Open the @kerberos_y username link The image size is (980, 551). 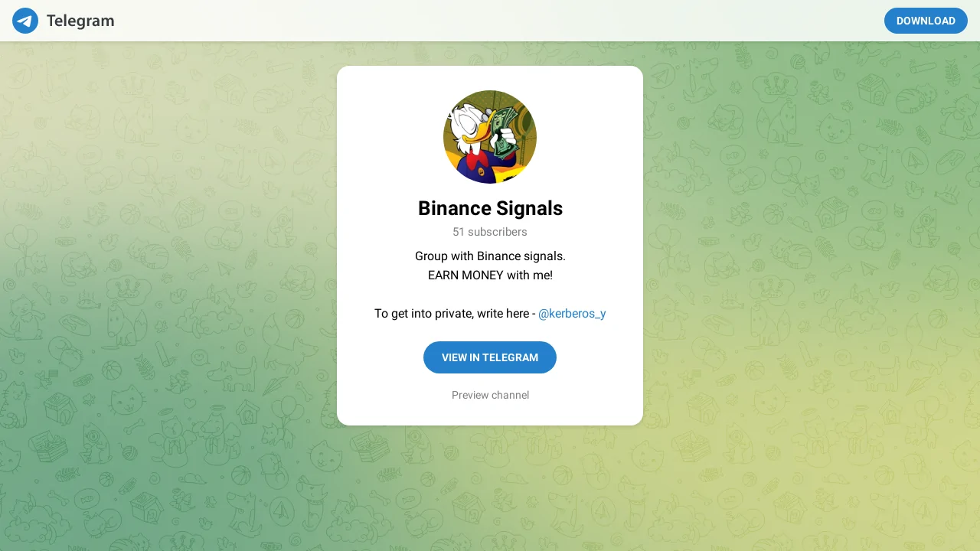click(572, 314)
